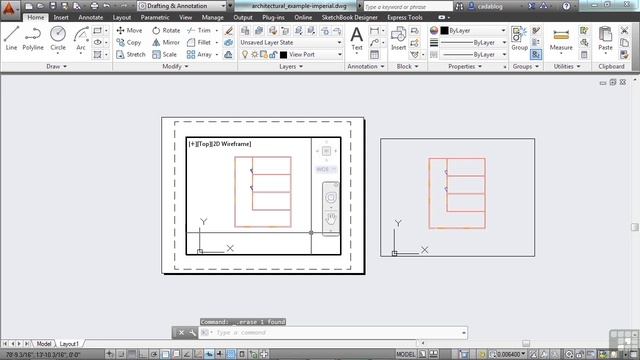Open the ByLayer lineweight dropdown
Screen dimensions: 640x360
[x=473, y=42]
